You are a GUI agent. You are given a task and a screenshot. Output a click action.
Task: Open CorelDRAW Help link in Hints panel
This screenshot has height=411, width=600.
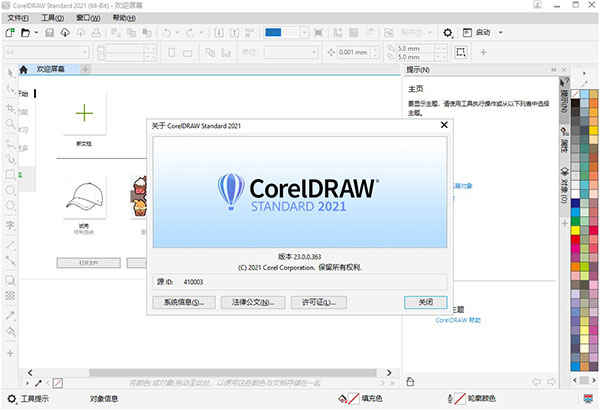tap(458, 320)
